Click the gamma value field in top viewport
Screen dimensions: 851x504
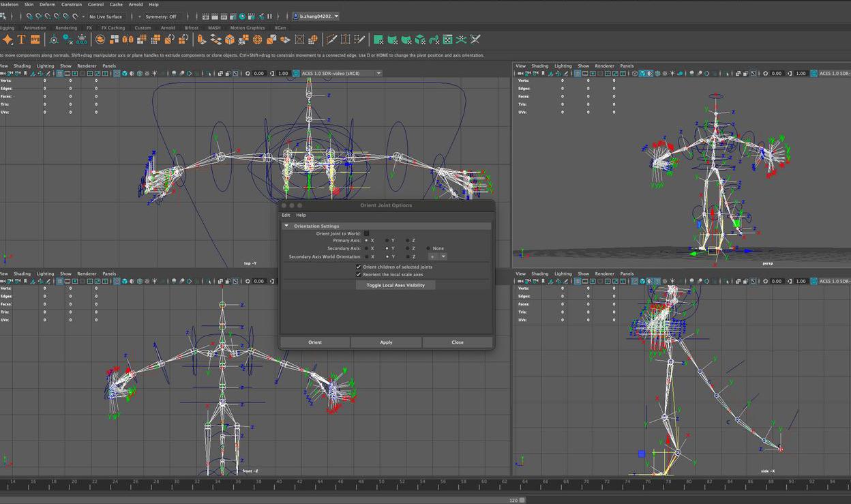coord(283,74)
